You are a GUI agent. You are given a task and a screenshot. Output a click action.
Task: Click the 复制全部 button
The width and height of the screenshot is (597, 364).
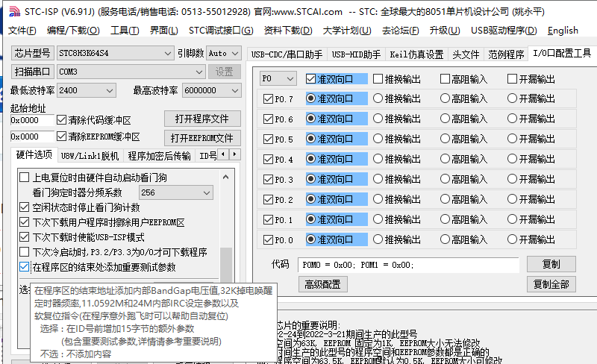[x=551, y=284]
